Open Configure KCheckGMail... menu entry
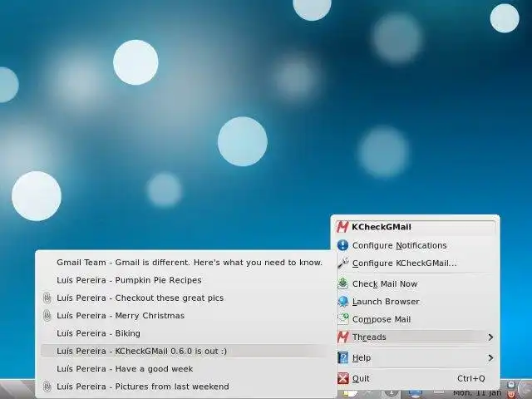The width and height of the screenshot is (532, 399). 416,264
